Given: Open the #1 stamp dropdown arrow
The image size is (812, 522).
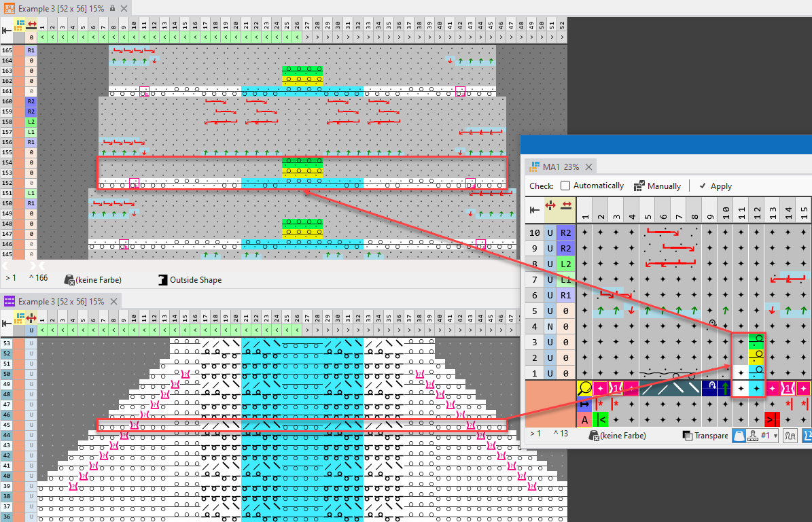Looking at the screenshot, I should click(x=777, y=435).
